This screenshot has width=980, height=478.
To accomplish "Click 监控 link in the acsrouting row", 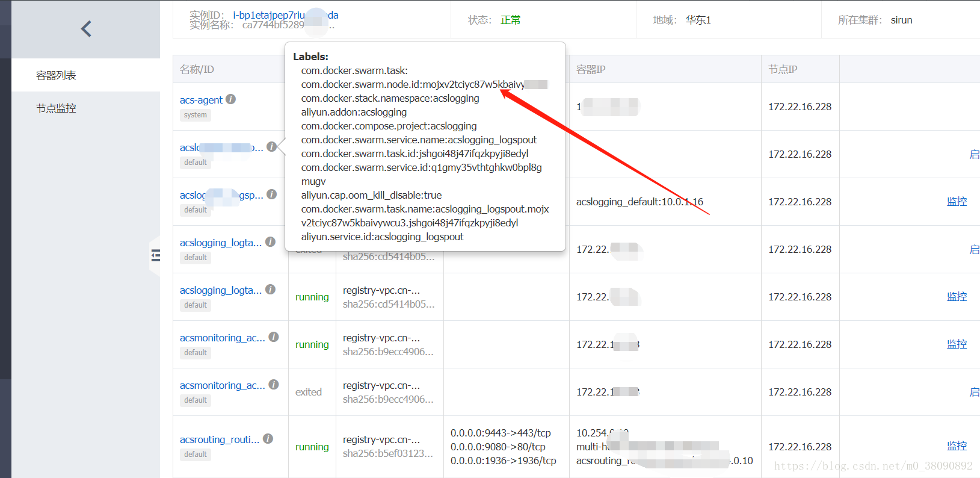I will pos(957,446).
